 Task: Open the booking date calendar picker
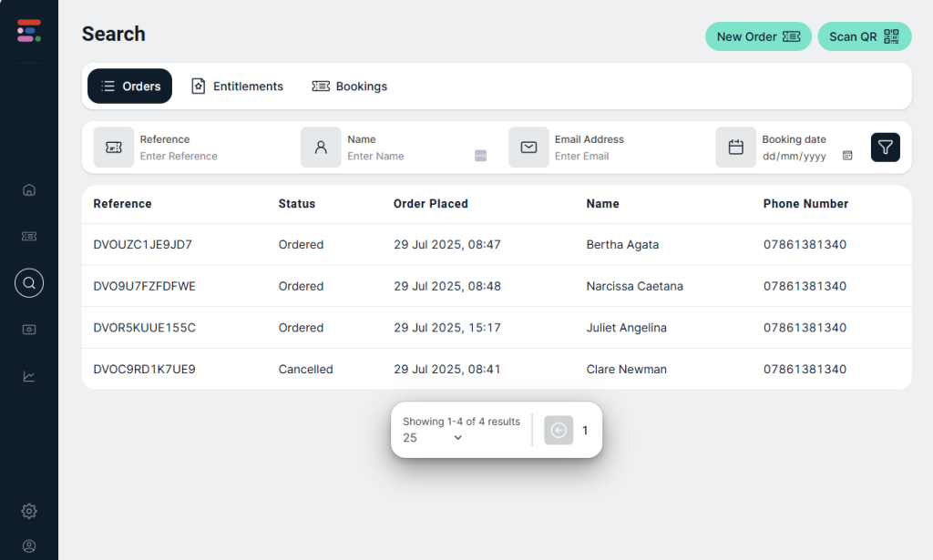(847, 156)
